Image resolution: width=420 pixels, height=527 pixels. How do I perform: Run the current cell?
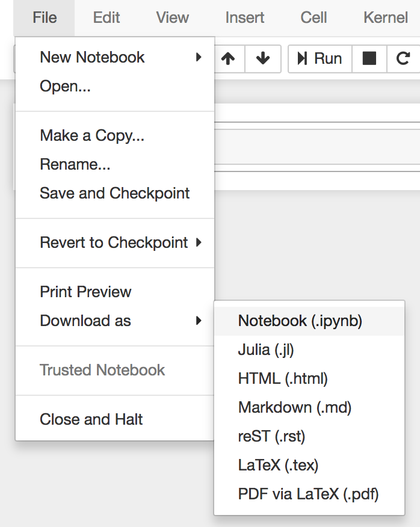(x=320, y=58)
